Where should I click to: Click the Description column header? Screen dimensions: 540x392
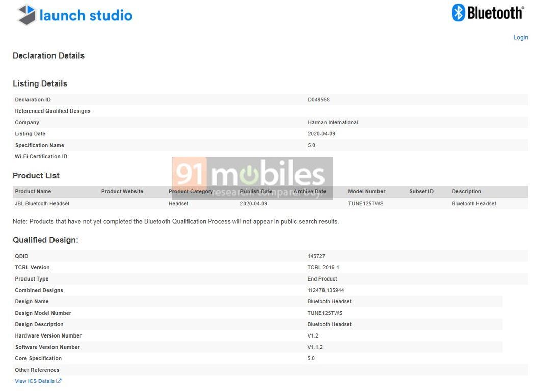coord(467,192)
